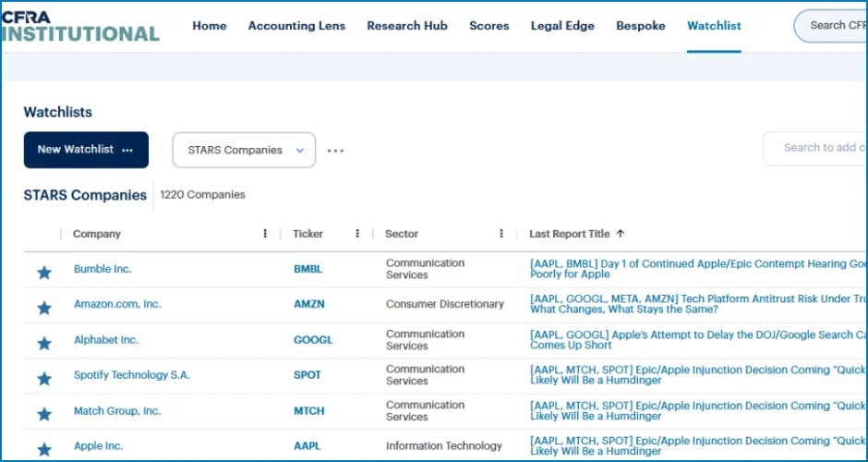Click Communication Services in the Bumble row
Screen dimensions: 868x462
pos(425,269)
